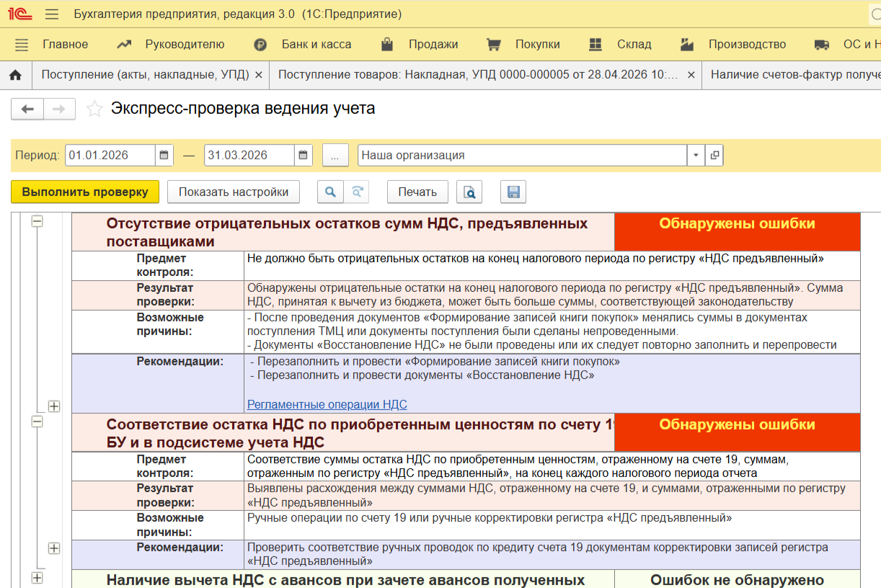Click the Ошибок не обнаружено status cell

tap(737, 580)
